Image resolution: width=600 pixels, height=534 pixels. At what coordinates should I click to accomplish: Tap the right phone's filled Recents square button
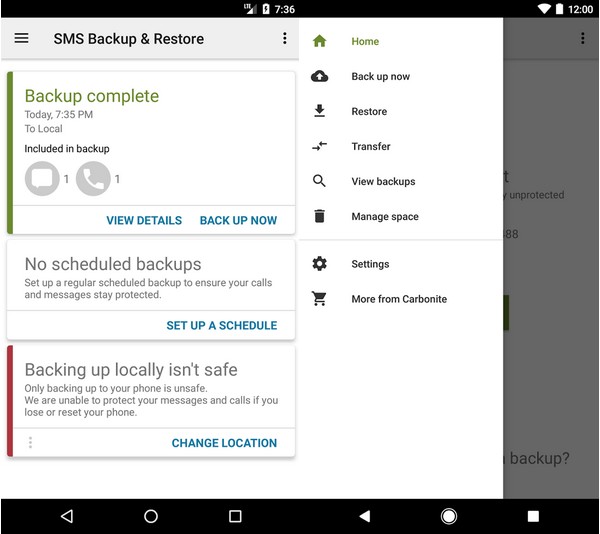click(x=533, y=516)
